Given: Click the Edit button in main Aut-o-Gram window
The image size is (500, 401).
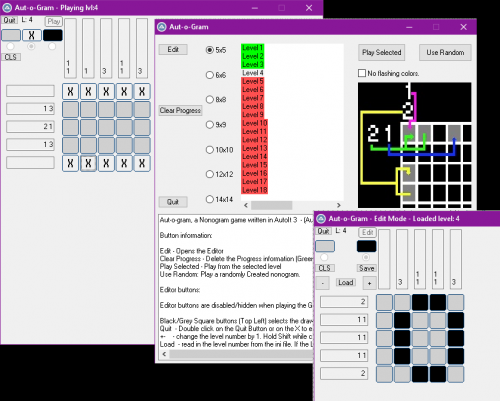Looking at the screenshot, I should pos(173,49).
